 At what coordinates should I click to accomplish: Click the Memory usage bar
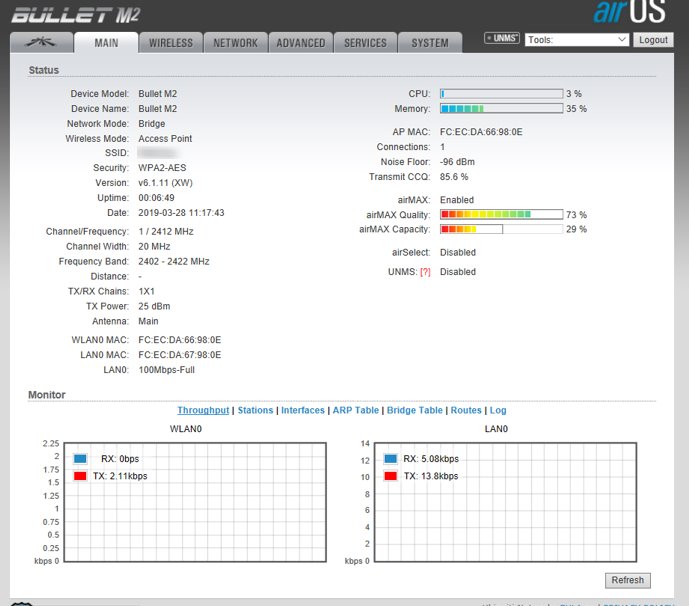[501, 109]
